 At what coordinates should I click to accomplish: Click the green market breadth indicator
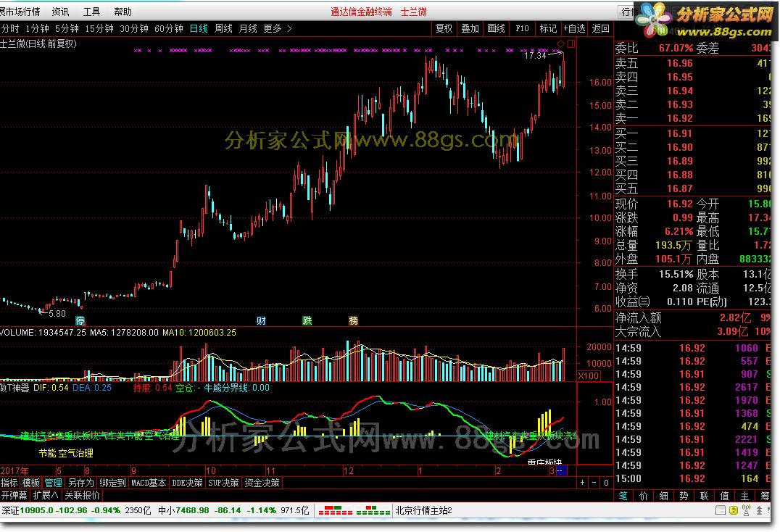pos(373,511)
